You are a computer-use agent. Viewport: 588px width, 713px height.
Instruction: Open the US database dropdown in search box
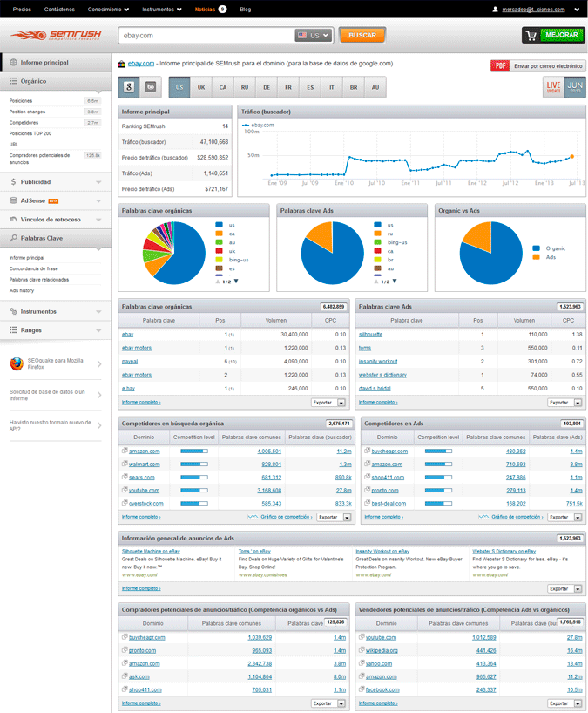[314, 35]
